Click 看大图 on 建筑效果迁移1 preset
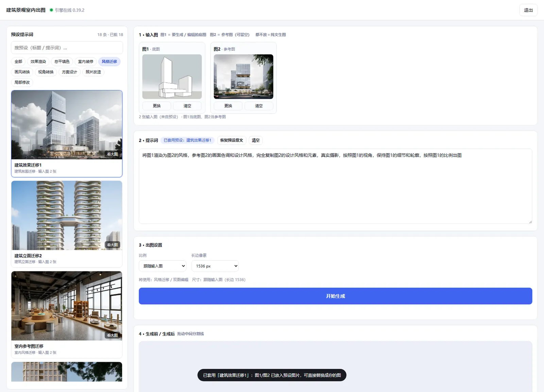Screen dimensions: 544x392 tap(113, 154)
